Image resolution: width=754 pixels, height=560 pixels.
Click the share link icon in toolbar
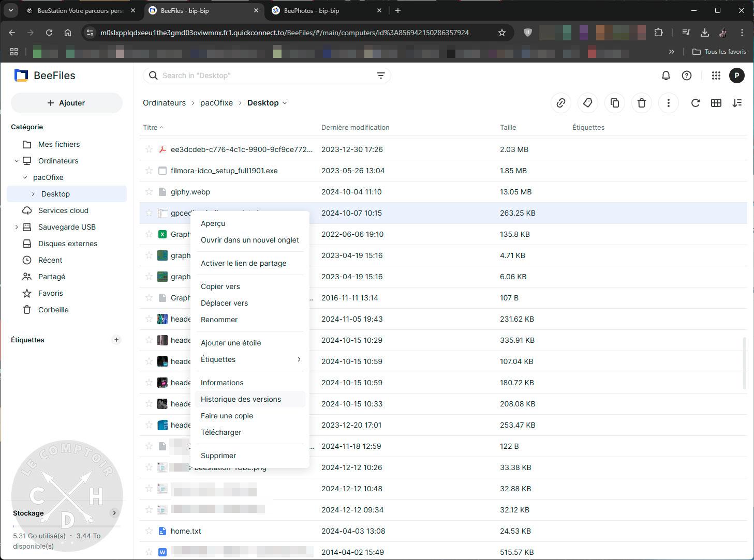[x=561, y=103]
